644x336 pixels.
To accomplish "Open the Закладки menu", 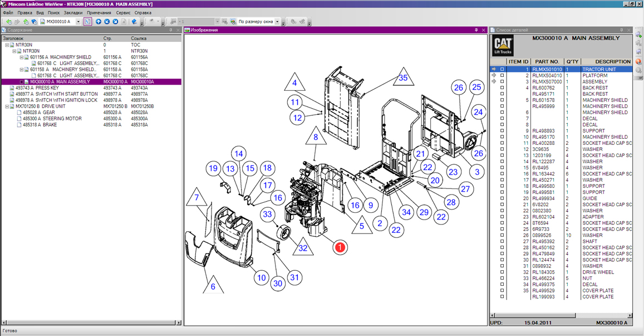I will [x=72, y=12].
